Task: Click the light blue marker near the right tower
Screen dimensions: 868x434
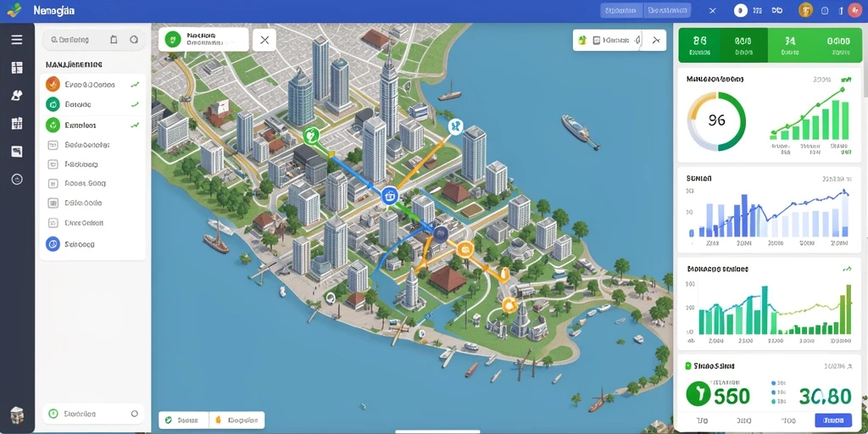Action: coord(455,127)
